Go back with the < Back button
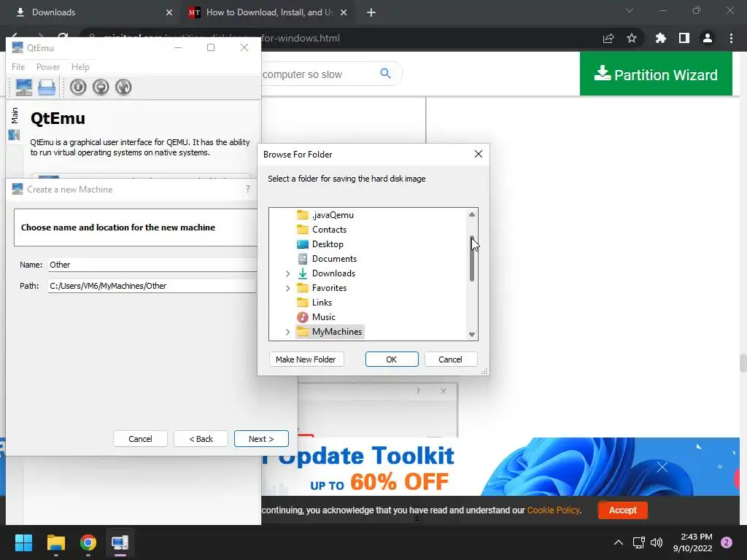The height and width of the screenshot is (560, 747). (201, 438)
